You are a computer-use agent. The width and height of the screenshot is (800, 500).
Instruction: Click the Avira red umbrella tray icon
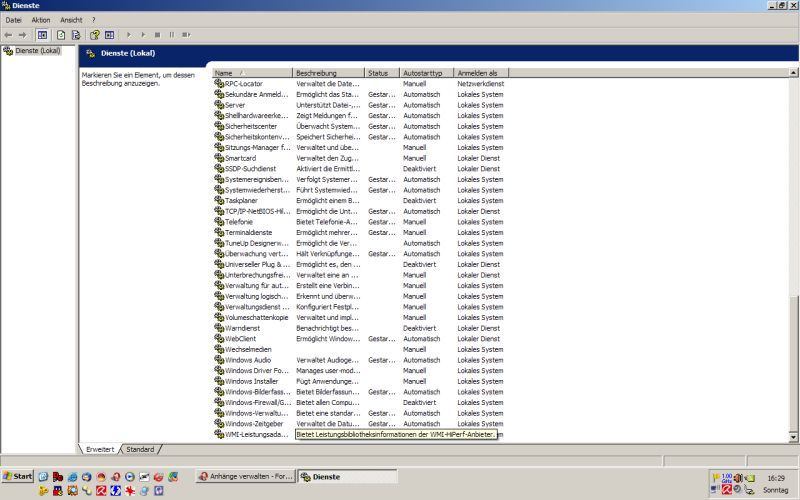click(727, 490)
